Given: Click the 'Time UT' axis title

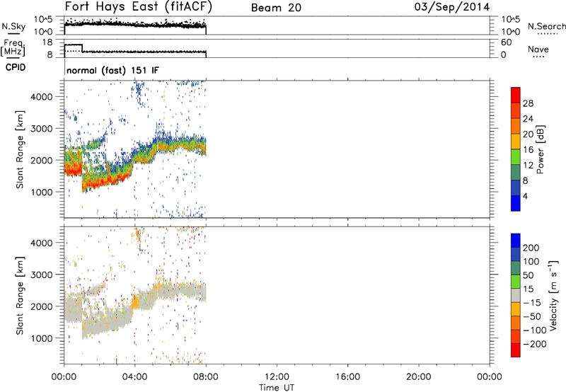Looking at the screenshot, I should coord(277,387).
